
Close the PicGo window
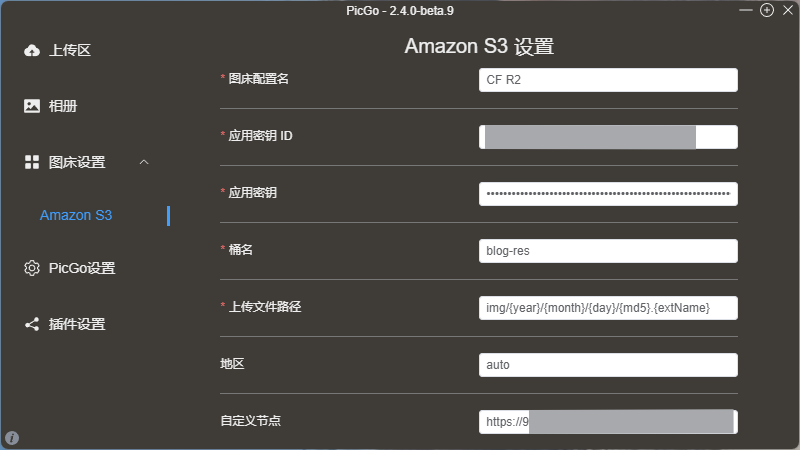pyautogui.click(x=788, y=10)
